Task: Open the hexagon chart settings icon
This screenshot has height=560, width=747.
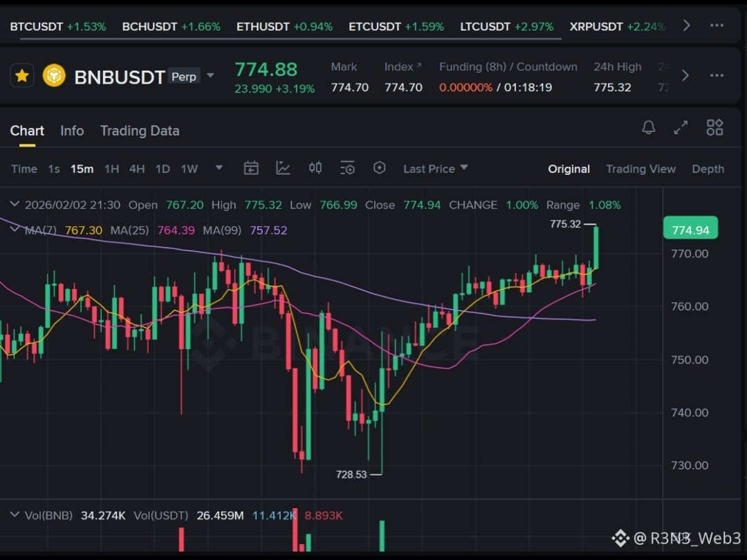Action: pyautogui.click(x=379, y=167)
